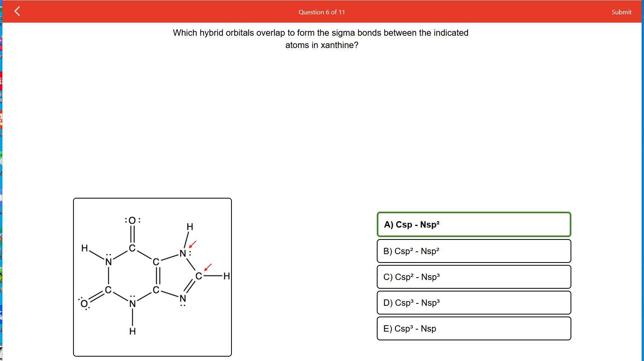644x361 pixels.
Task: Select answer D) Csp³ - Nsp³
Action: pos(474,303)
